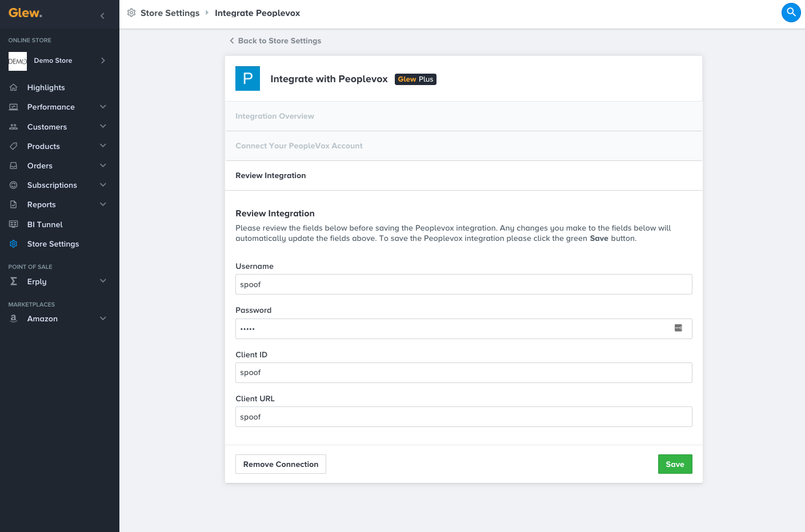Expand the Performance menu chevron
The image size is (805, 532).
coord(103,107)
